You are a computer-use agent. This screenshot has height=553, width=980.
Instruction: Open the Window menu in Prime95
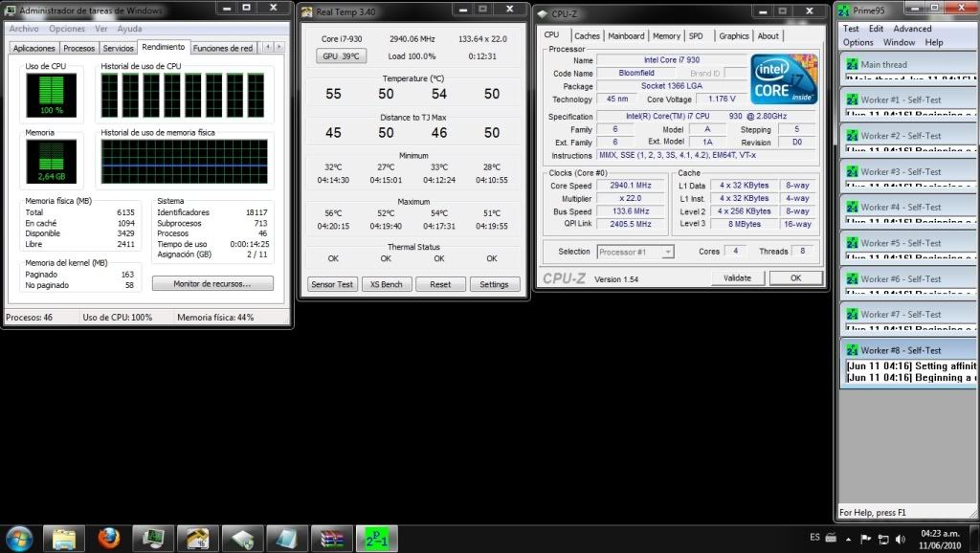pos(900,42)
